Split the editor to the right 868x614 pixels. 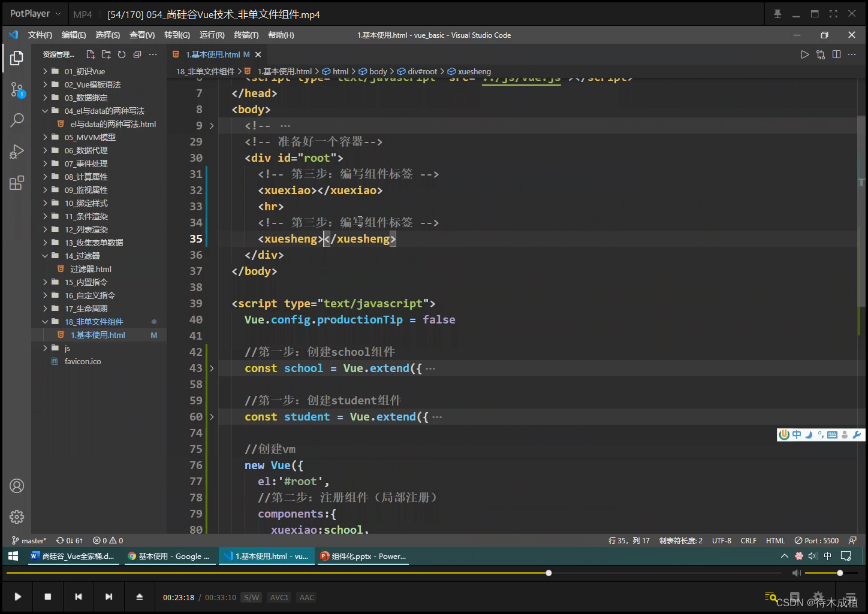[x=836, y=55]
